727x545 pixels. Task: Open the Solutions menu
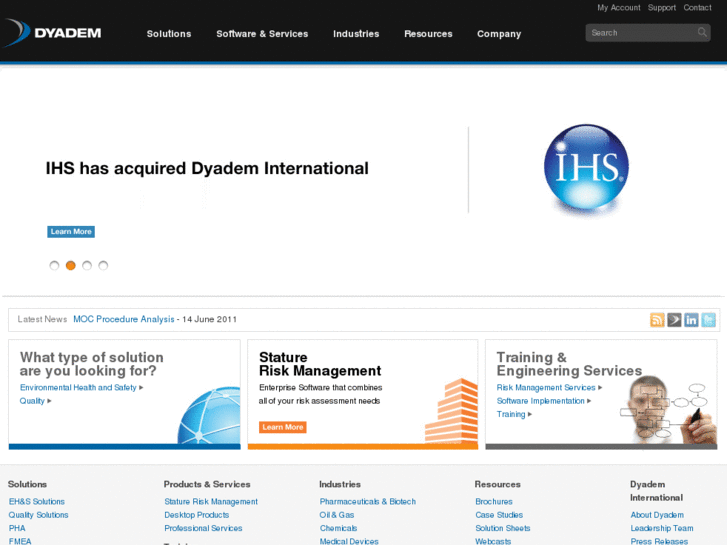(x=169, y=34)
